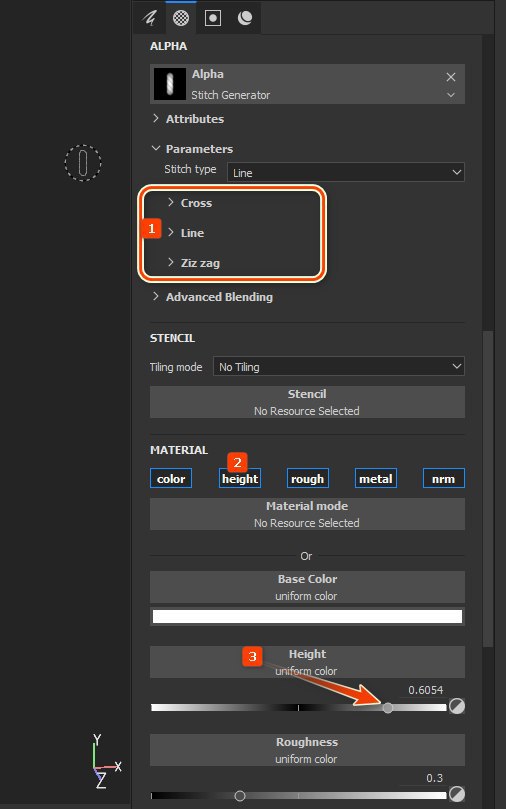
Task: Open the Stitch type dropdown
Action: (x=346, y=172)
